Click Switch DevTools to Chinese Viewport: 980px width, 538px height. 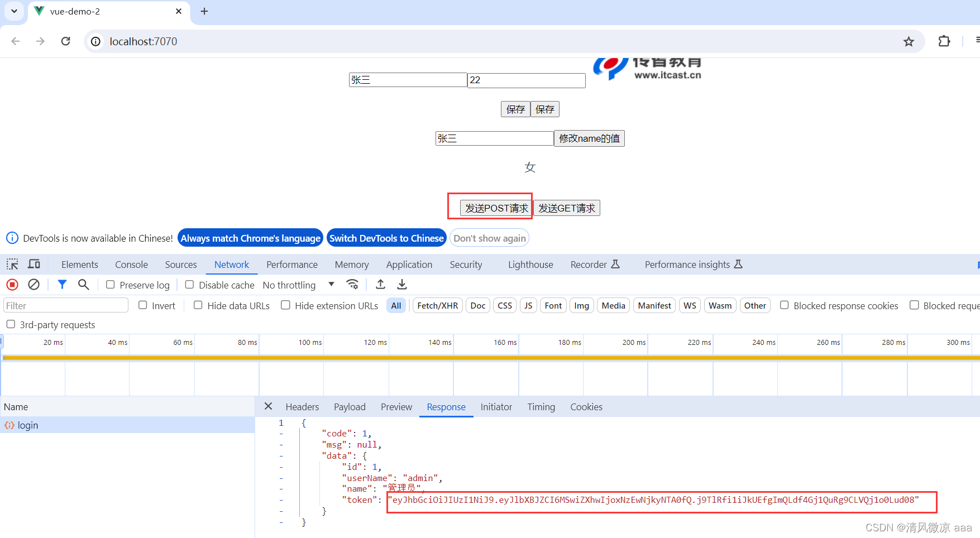pos(386,238)
